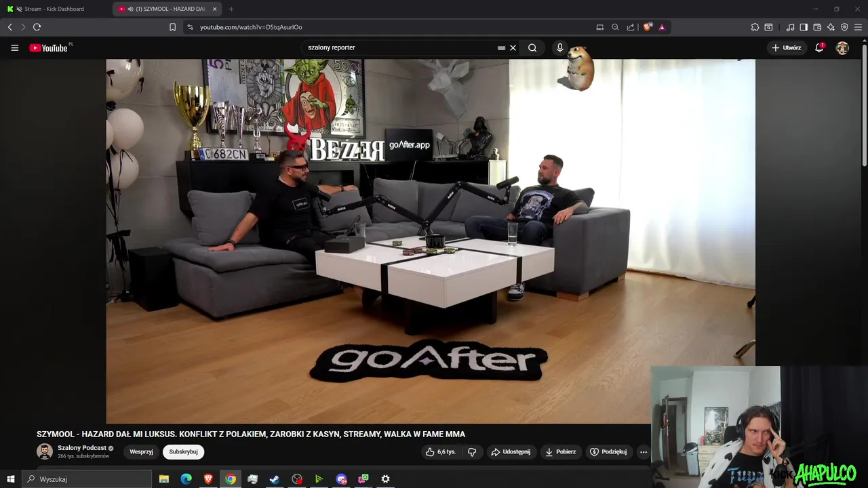Click the Pobierz download button
The image size is (868, 488).
[x=560, y=451]
